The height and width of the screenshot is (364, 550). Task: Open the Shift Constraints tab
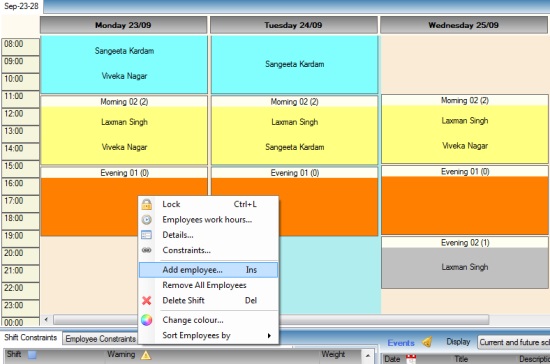31,337
